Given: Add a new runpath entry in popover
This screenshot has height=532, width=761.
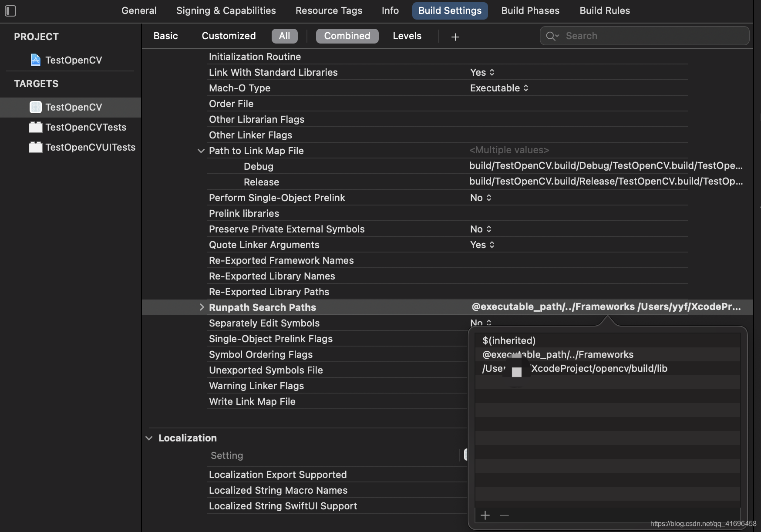Looking at the screenshot, I should pos(485,515).
